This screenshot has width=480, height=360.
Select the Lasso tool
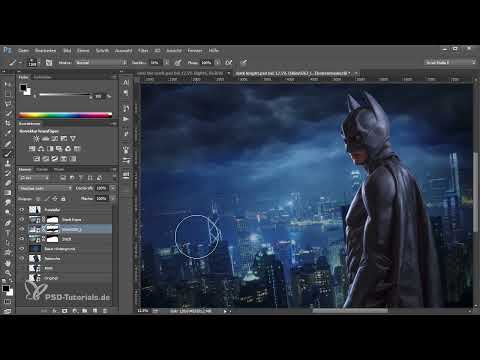pyautogui.click(x=7, y=104)
